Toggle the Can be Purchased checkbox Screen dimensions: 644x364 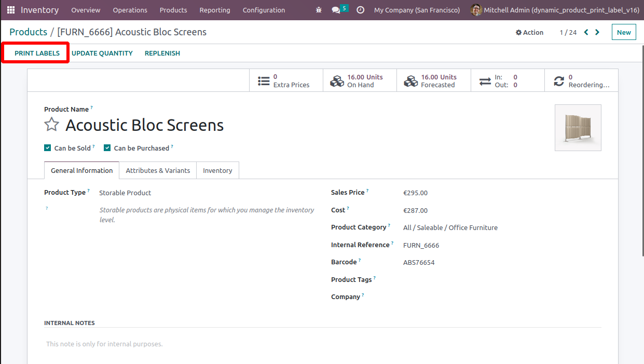pos(107,148)
